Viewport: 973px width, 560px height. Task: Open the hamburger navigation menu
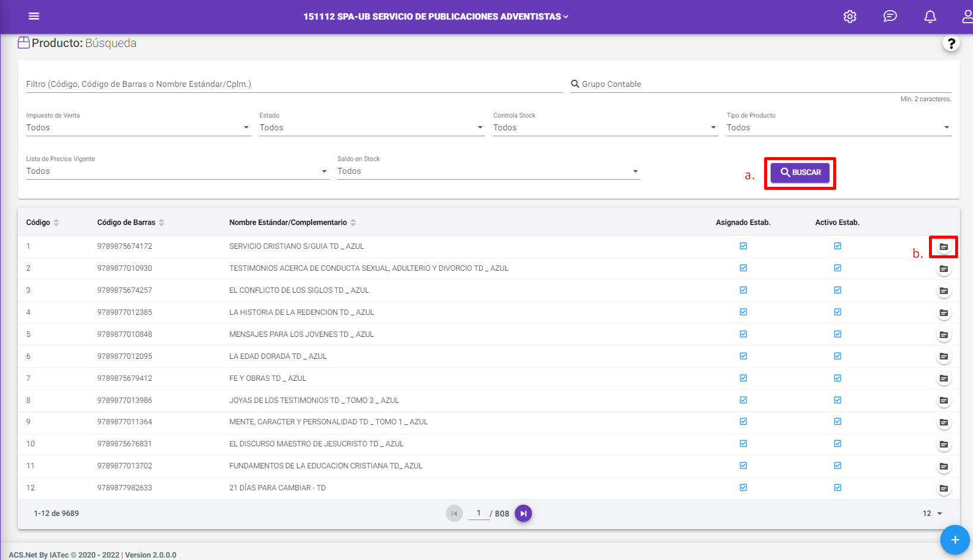(34, 16)
